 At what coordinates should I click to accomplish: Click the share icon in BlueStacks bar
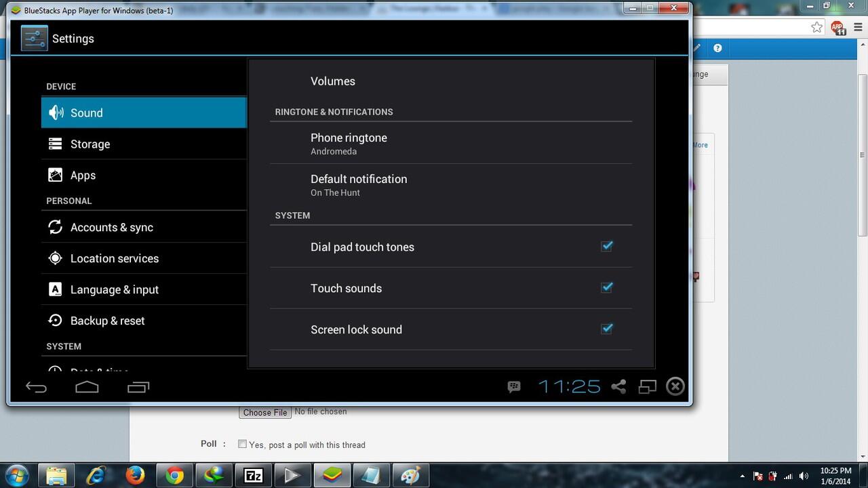tap(618, 386)
